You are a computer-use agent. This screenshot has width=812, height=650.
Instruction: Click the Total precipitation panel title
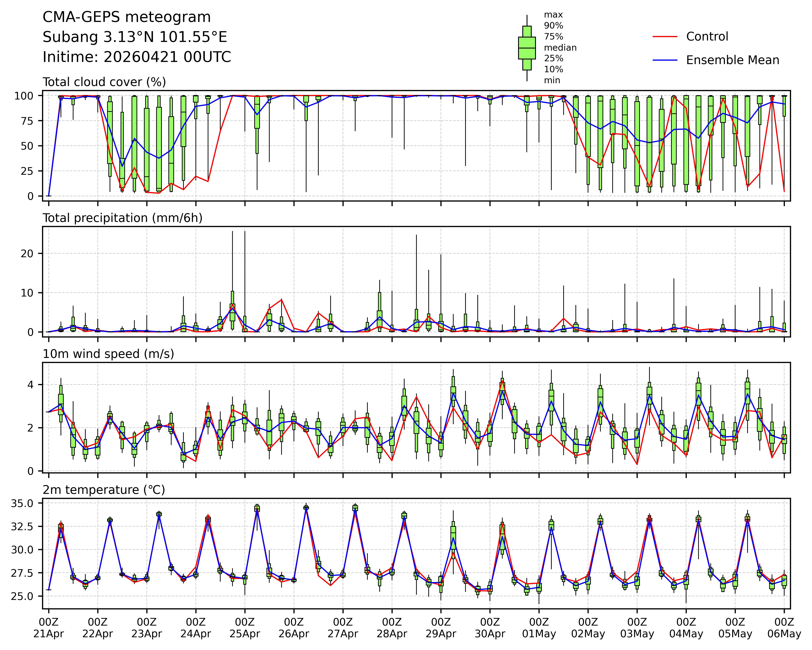pyautogui.click(x=122, y=218)
